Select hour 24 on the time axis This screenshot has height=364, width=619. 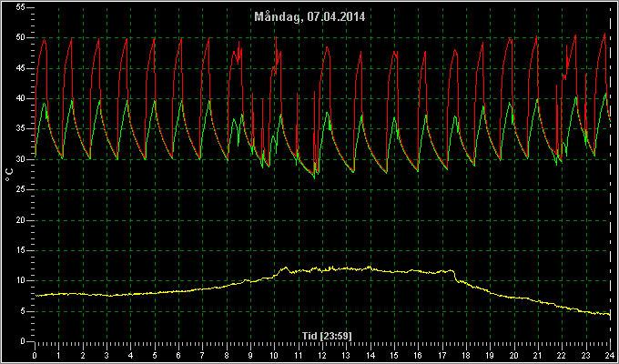610,355
